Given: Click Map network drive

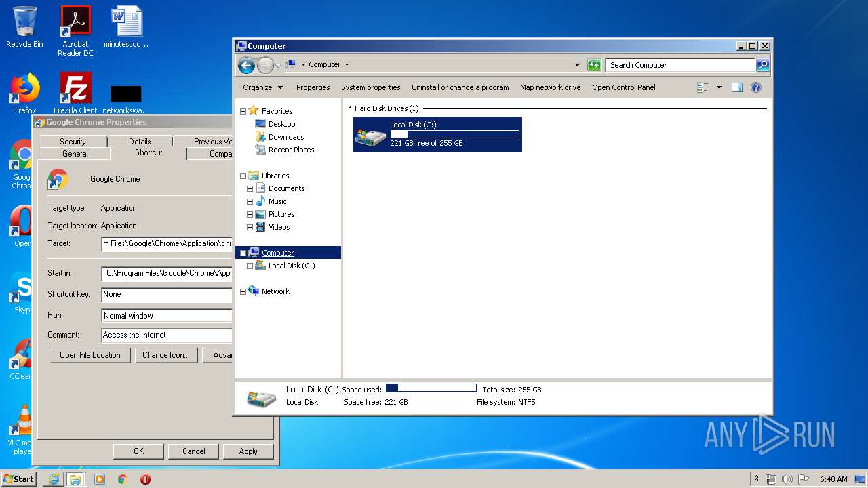Looking at the screenshot, I should tap(550, 87).
